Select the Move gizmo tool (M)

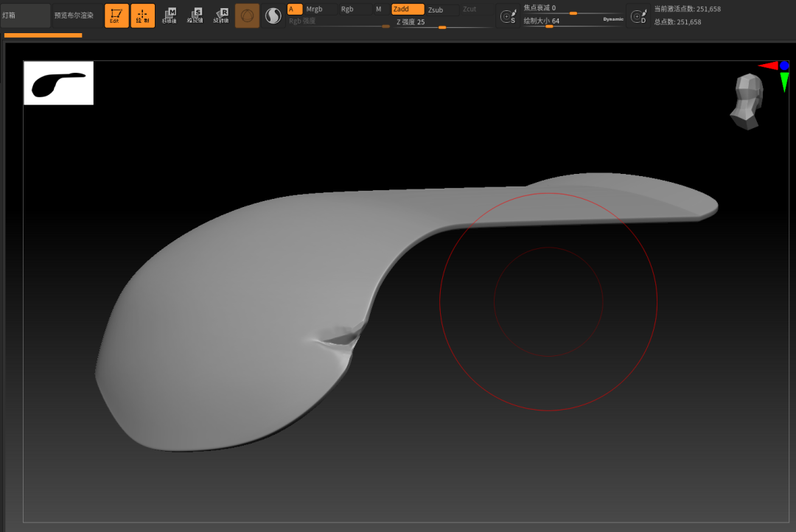(170, 15)
